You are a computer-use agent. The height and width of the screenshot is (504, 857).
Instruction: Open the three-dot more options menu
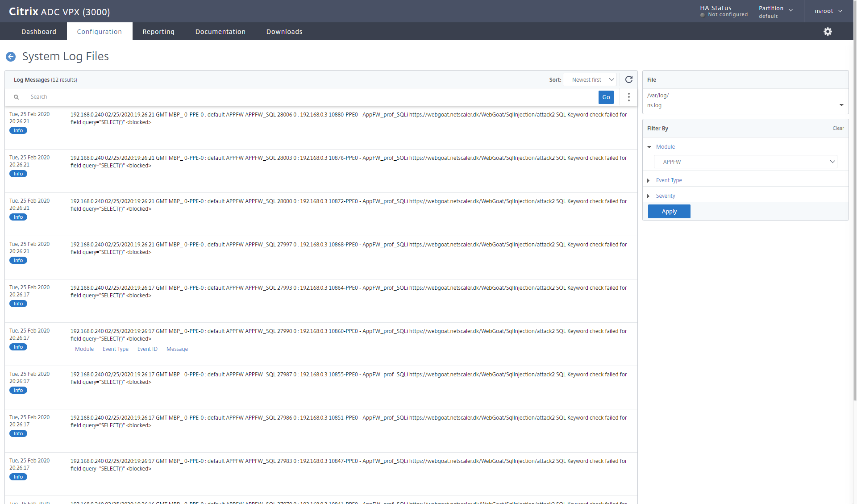click(629, 97)
